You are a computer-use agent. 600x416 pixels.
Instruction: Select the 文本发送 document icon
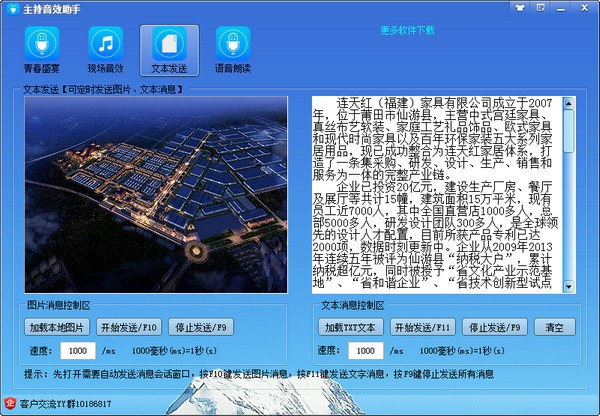coord(168,52)
